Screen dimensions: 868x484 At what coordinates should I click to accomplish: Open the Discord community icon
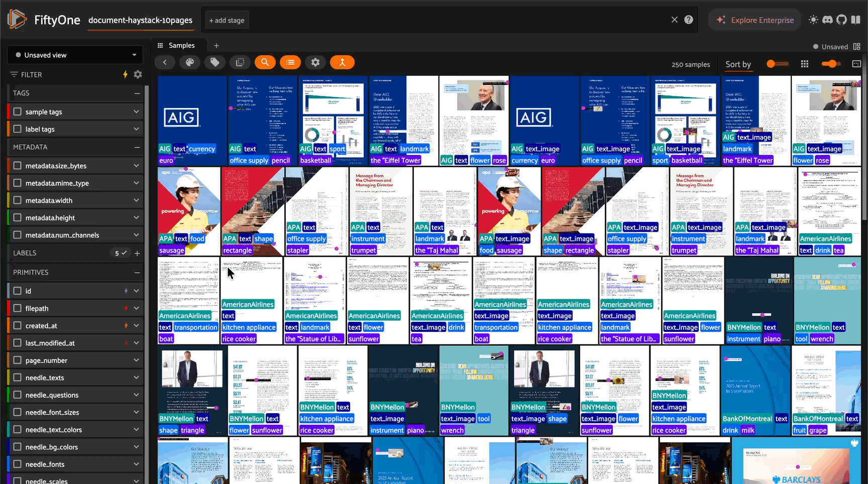[x=827, y=20]
